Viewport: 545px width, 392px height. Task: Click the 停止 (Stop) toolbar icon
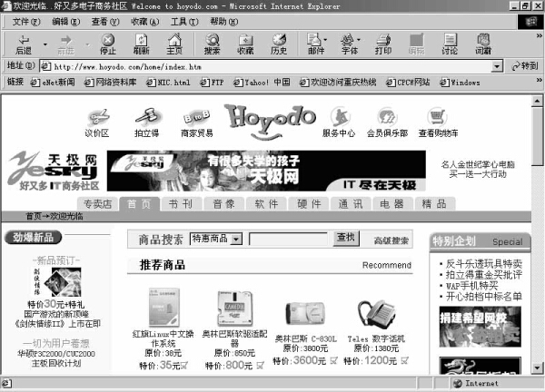[x=108, y=44]
